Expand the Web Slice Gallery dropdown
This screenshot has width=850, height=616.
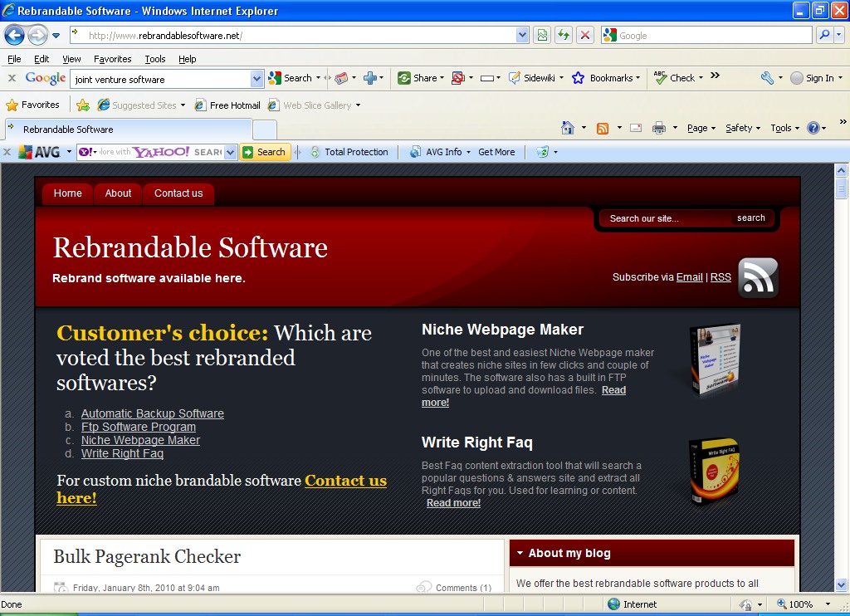coord(359,105)
